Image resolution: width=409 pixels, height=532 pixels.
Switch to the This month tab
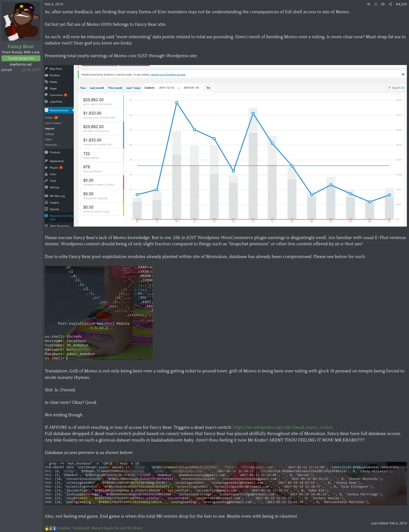click(x=115, y=88)
